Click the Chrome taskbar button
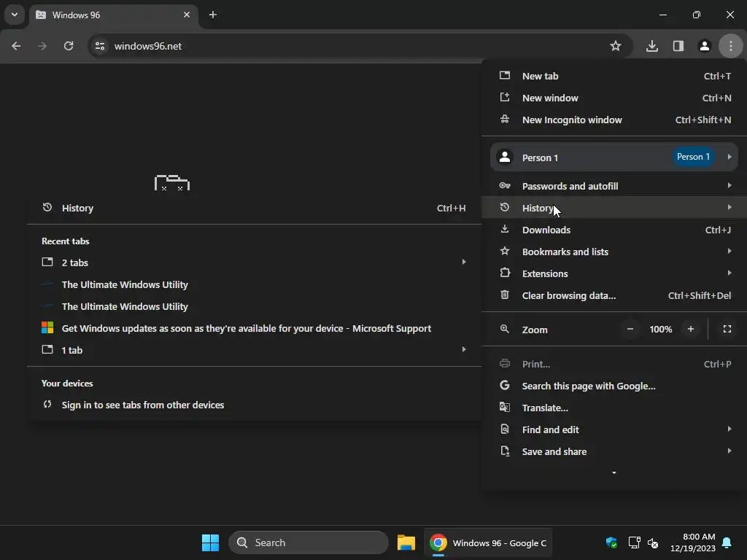 488,542
